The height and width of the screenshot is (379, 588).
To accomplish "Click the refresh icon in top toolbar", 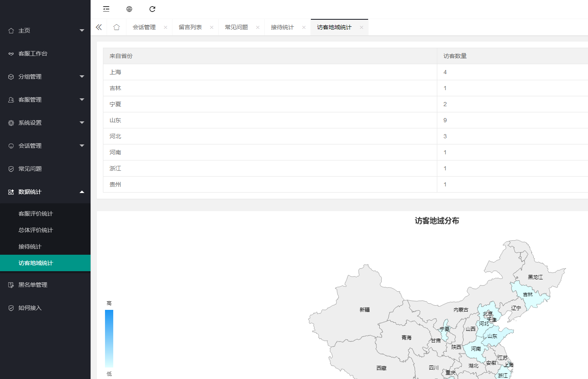I will (152, 9).
